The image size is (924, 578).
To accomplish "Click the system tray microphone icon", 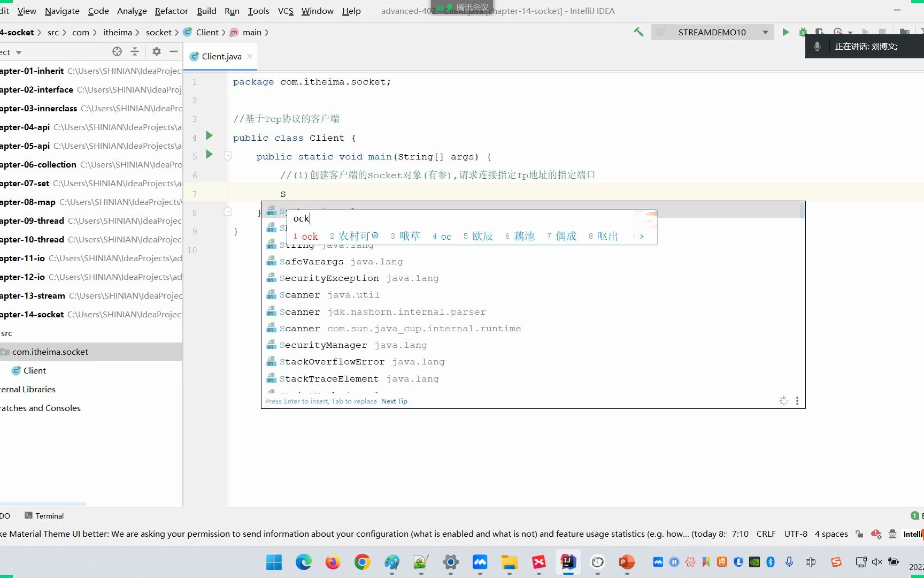I will [789, 562].
